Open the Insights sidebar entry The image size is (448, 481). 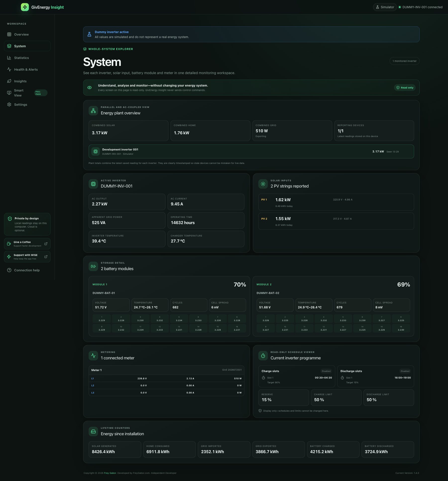click(x=27, y=81)
